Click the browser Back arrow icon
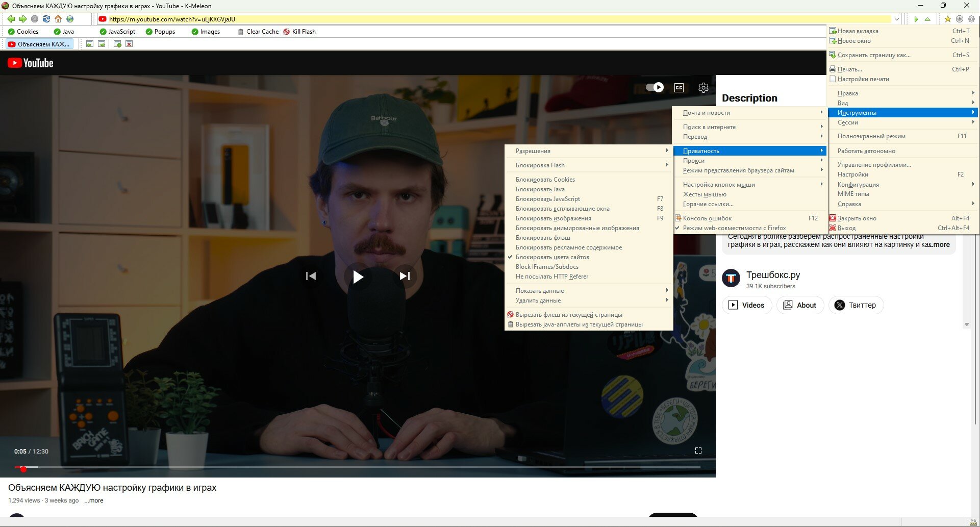 [x=11, y=19]
